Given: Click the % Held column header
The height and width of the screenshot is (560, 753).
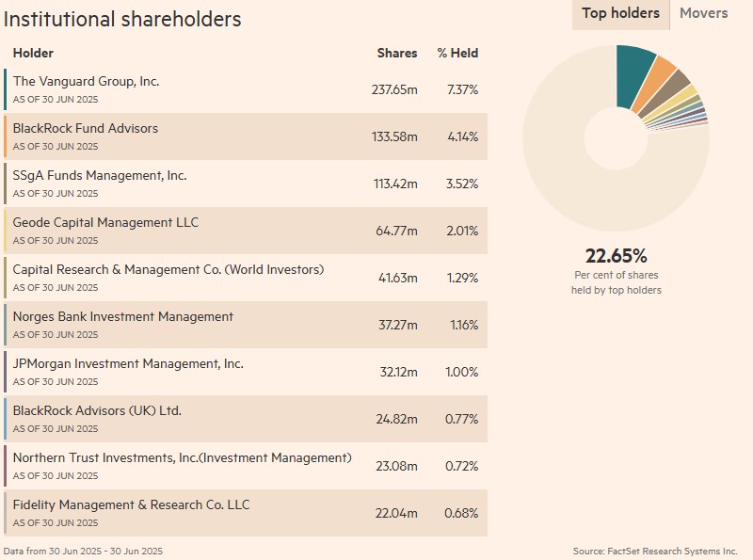Looking at the screenshot, I should click(457, 54).
